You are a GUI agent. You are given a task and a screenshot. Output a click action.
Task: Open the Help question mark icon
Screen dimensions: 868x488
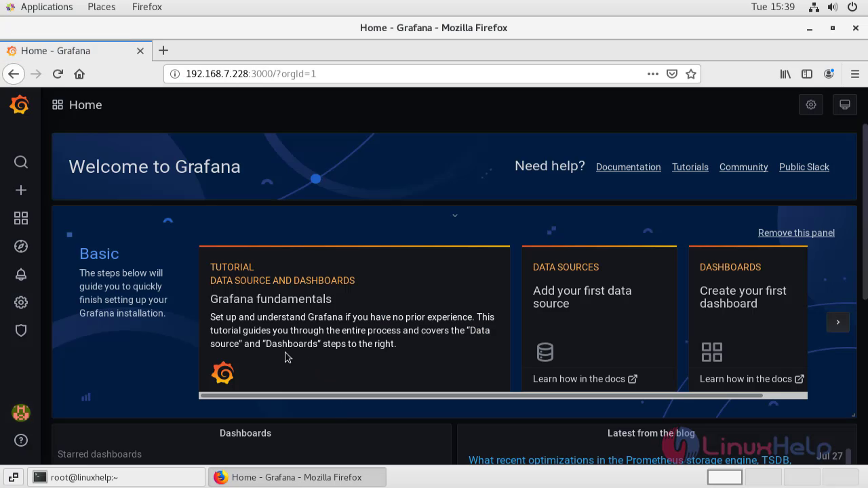[x=21, y=441]
